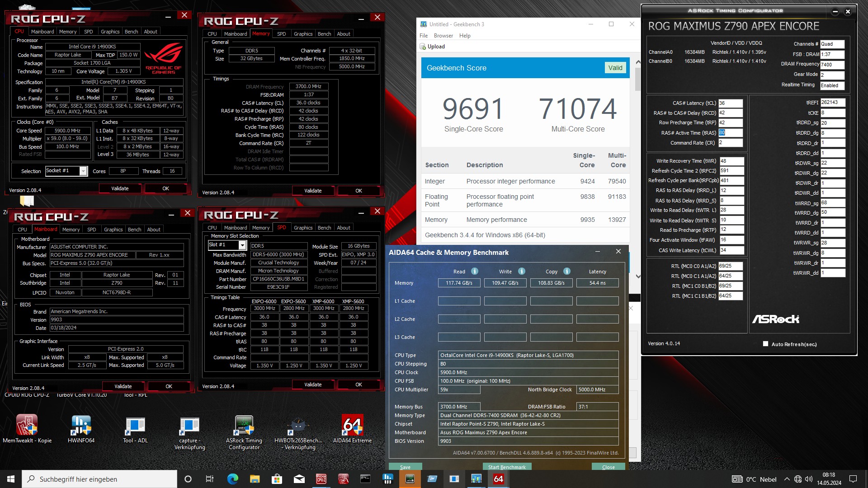This screenshot has width=868, height=488.
Task: Click the Memory Read value 117.74 GB/s
Action: pyautogui.click(x=459, y=283)
